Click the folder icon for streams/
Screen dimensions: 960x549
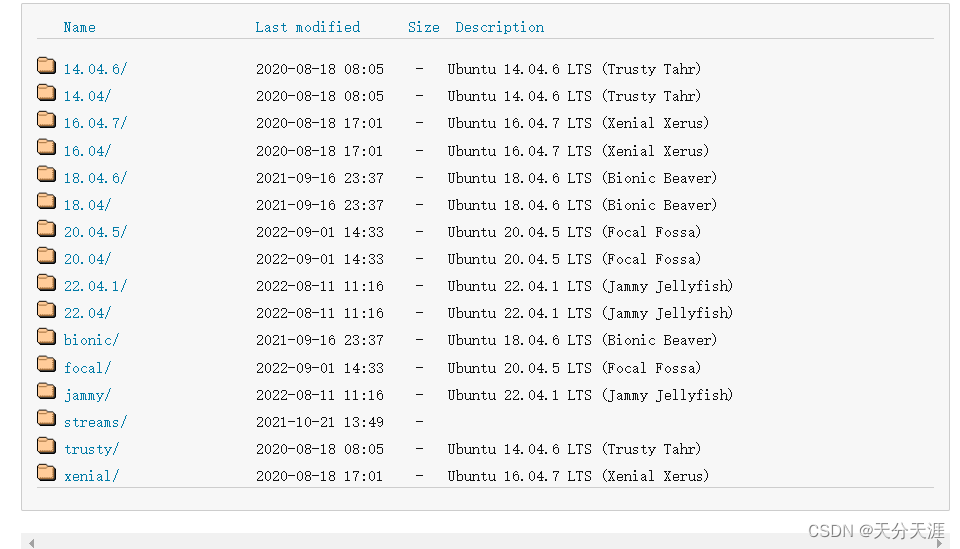pyautogui.click(x=47, y=418)
